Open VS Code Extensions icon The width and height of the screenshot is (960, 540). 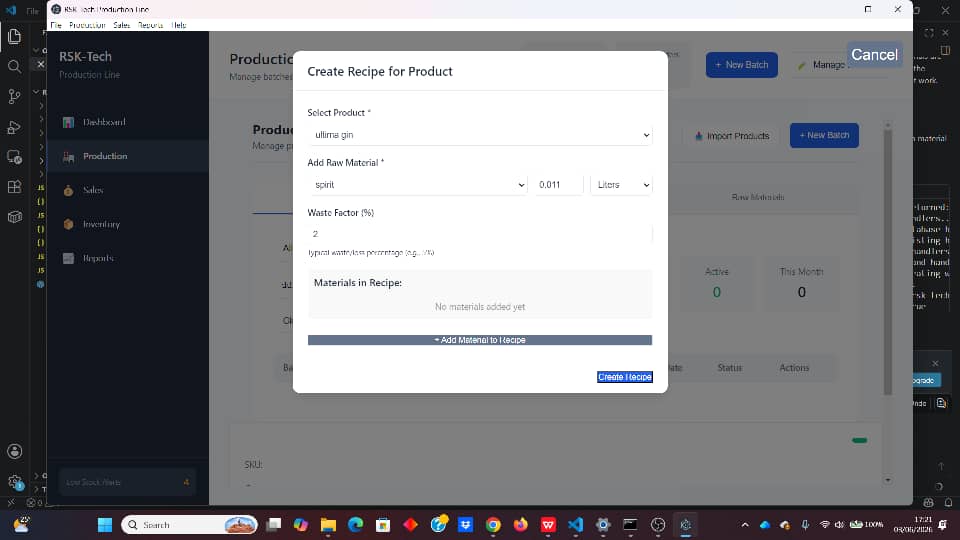[x=14, y=187]
